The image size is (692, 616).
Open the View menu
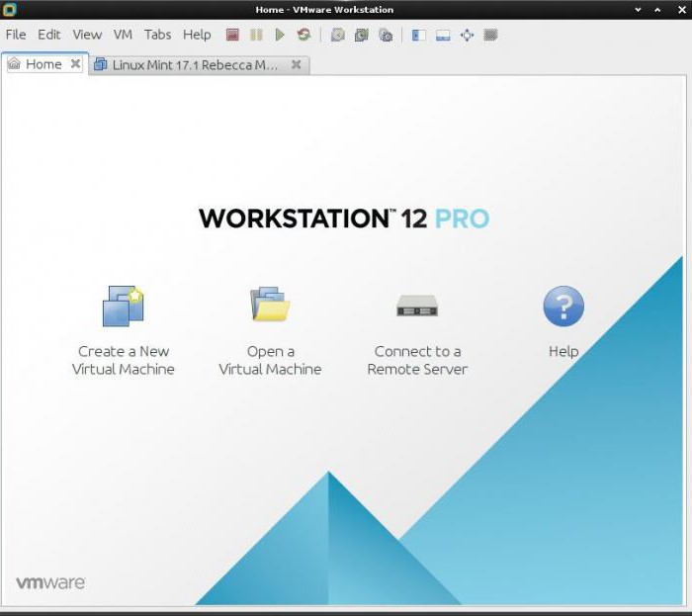[x=87, y=35]
